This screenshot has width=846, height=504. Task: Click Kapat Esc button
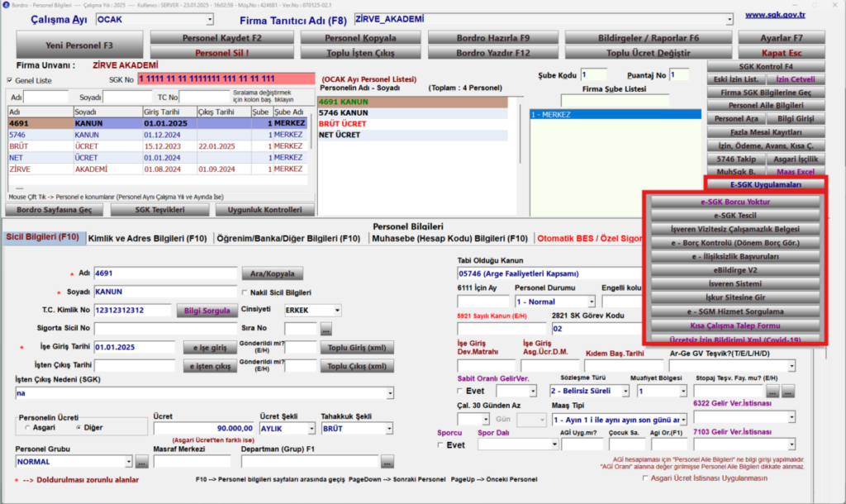point(782,52)
